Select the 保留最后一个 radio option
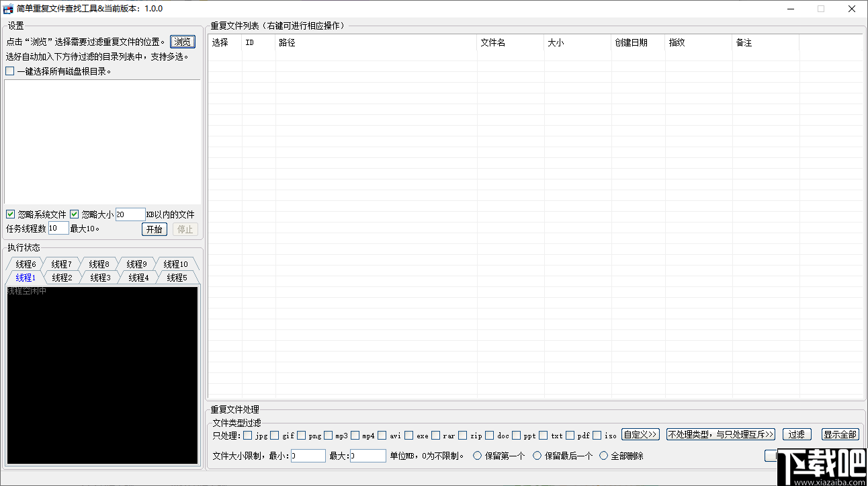Viewport: 868px width, 486px height. click(537, 456)
